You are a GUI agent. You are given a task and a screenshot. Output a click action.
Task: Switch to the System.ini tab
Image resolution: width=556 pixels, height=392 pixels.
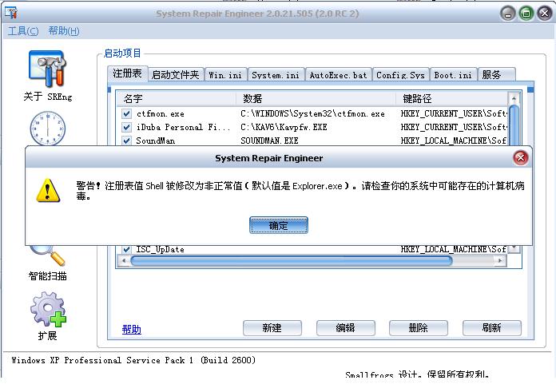(276, 75)
